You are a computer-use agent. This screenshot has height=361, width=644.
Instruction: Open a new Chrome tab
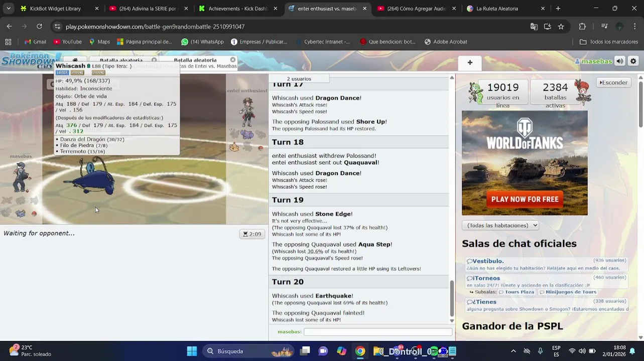558,9
